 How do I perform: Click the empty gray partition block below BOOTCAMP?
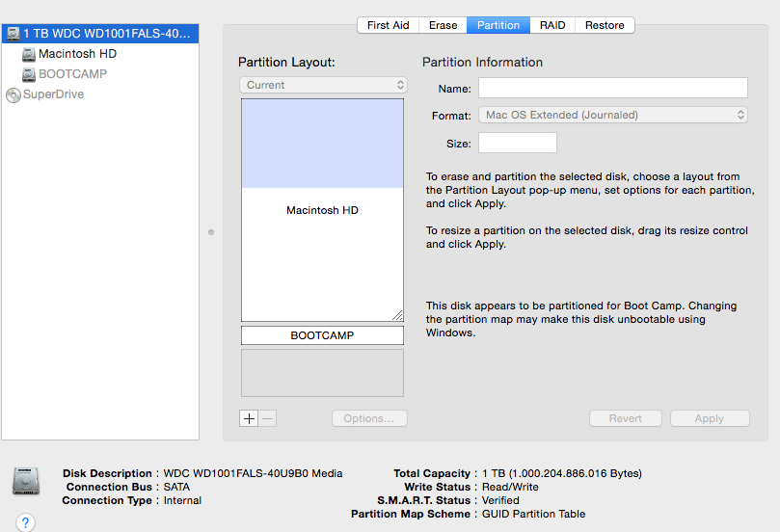coord(322,373)
